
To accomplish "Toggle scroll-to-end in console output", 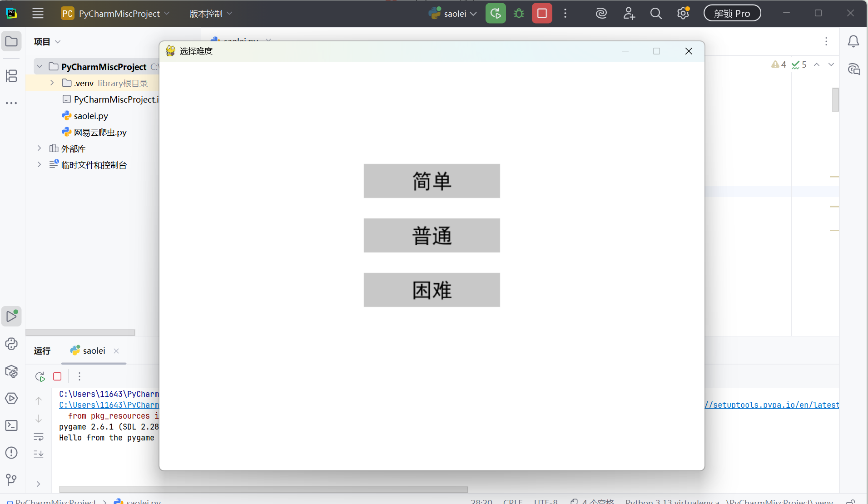I will coord(39,454).
